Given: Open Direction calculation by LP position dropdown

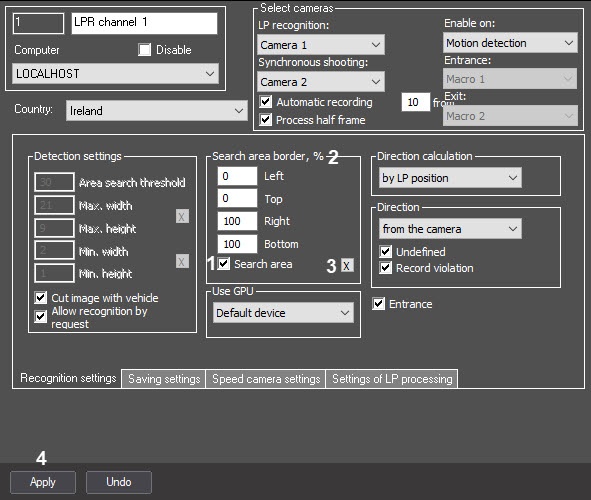Looking at the screenshot, I should click(x=450, y=178).
